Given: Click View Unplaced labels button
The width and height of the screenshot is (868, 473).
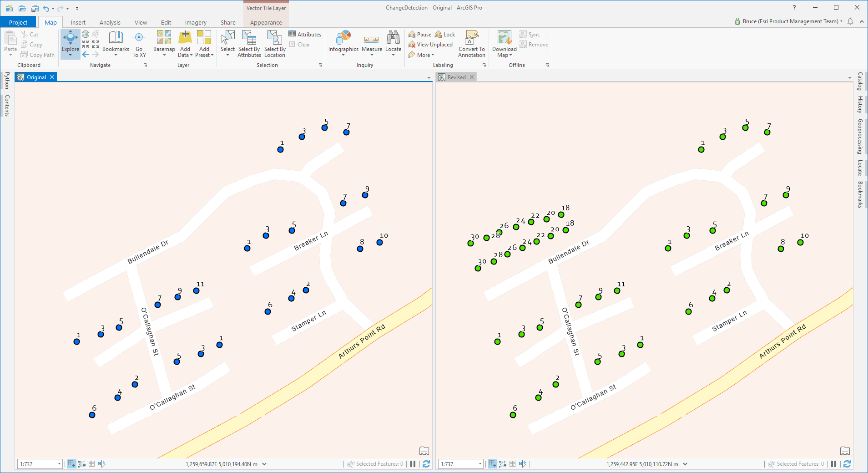Looking at the screenshot, I should [x=430, y=45].
